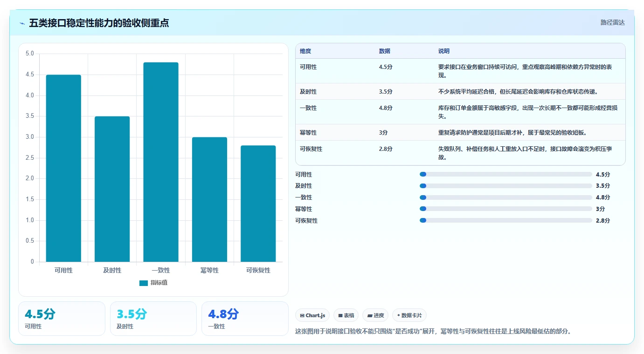Image resolution: width=644 pixels, height=354 pixels.
Task: Click the 可用性 x-axis label
Action: pyautogui.click(x=63, y=270)
